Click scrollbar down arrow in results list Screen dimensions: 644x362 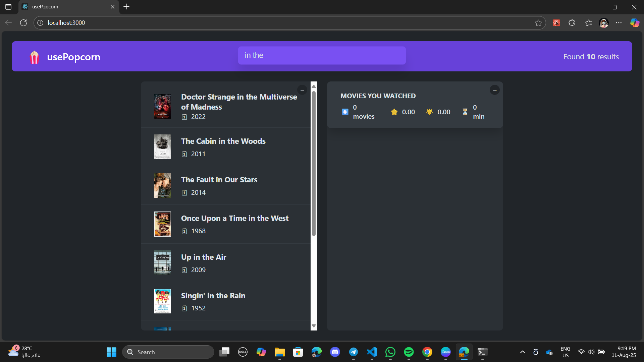coord(314,326)
